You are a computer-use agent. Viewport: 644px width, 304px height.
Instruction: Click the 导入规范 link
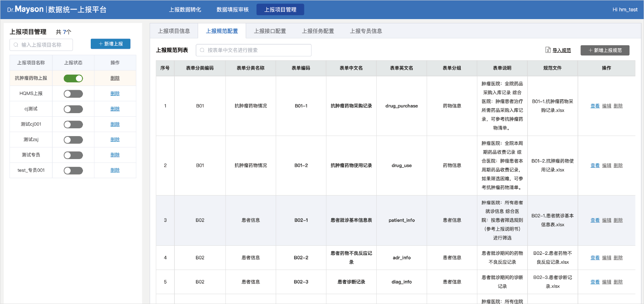click(x=562, y=50)
